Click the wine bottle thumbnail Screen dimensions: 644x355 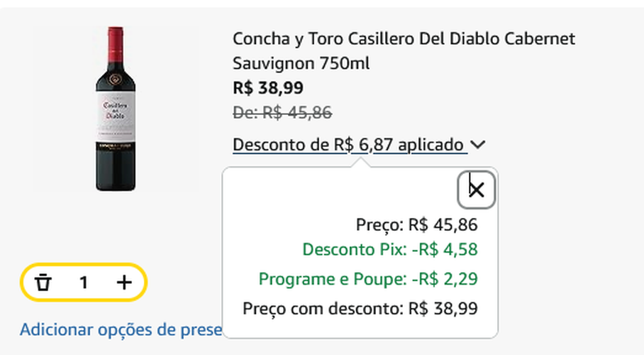coord(116,109)
